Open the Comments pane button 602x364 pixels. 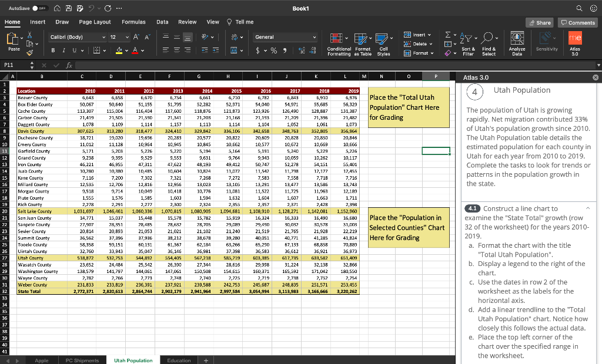click(x=578, y=22)
